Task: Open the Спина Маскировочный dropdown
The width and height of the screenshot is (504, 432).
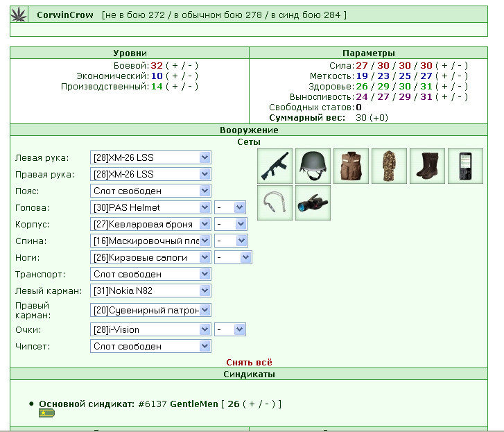Action: (150, 241)
